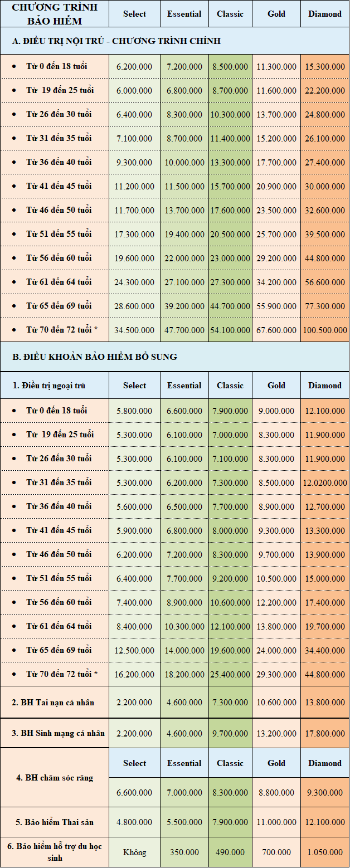This screenshot has height=868, width=350.
Task: Select Classic price 8.500.000 for ages 0-18
Action: [x=230, y=66]
